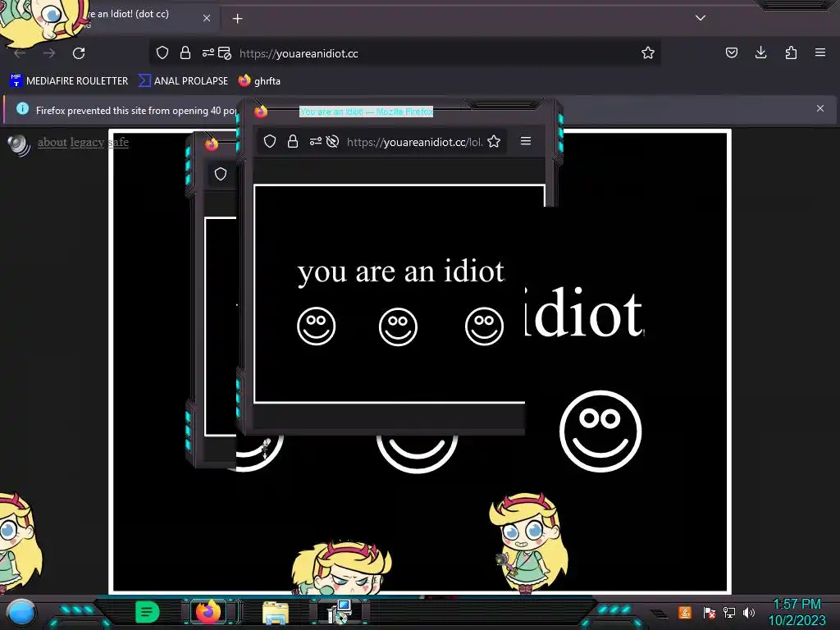Click the speaker icon beside the about link

(20, 144)
